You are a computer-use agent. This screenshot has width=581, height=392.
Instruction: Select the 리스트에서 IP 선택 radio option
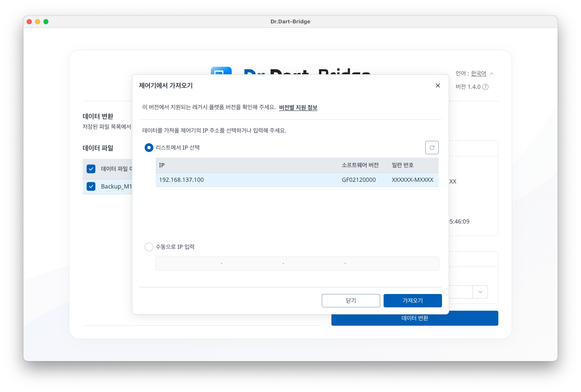(149, 148)
